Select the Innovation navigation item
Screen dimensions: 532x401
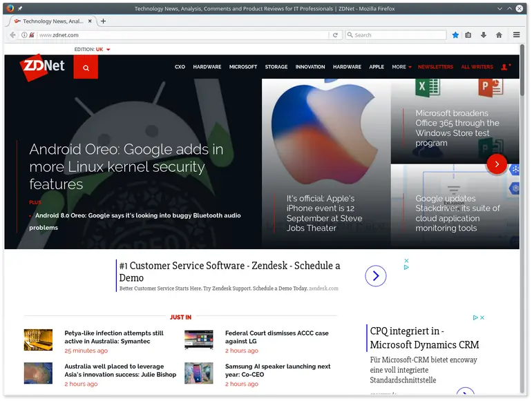point(310,67)
